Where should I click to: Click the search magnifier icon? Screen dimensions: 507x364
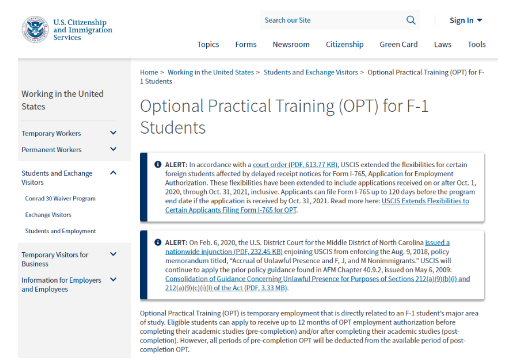pyautogui.click(x=411, y=20)
